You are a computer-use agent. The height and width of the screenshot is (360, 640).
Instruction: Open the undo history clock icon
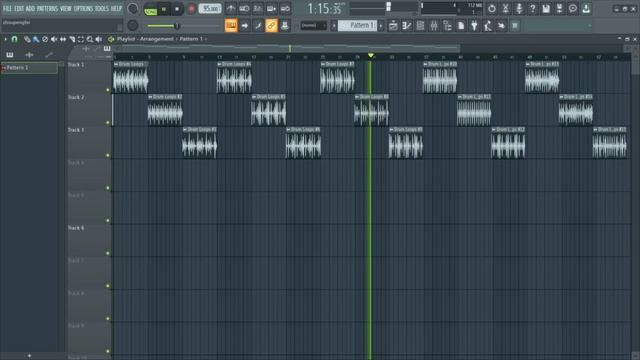pyautogui.click(x=492, y=8)
